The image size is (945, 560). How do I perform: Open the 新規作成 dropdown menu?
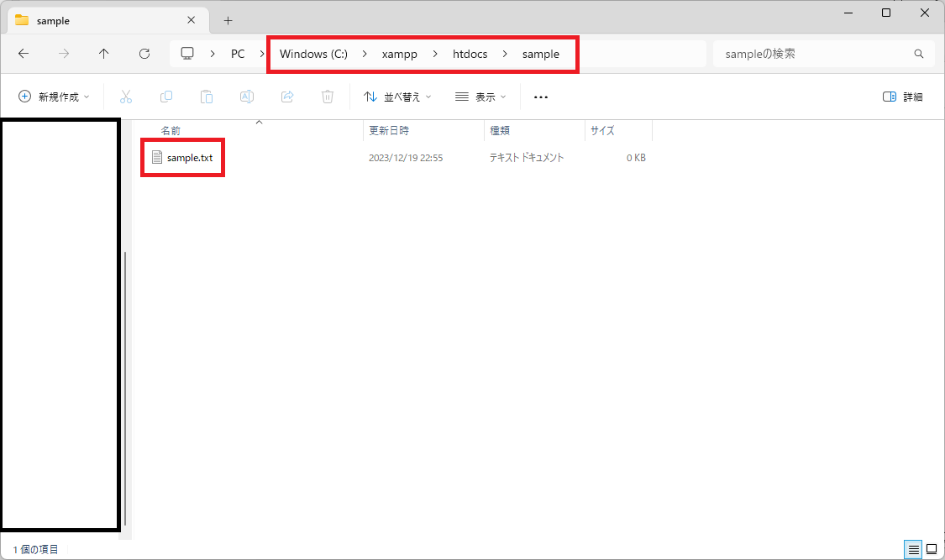point(53,97)
